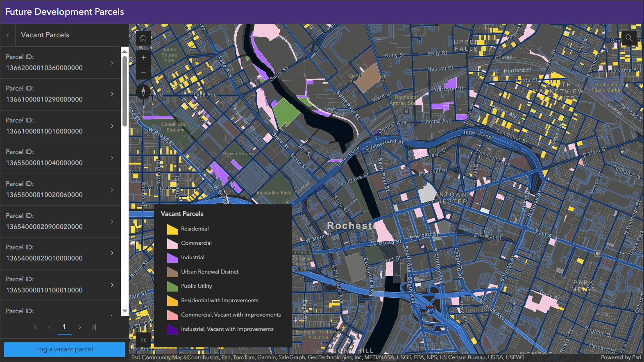The image size is (644, 362).
Task: Collapse the legend with double-chevron icon
Action: tap(143, 340)
